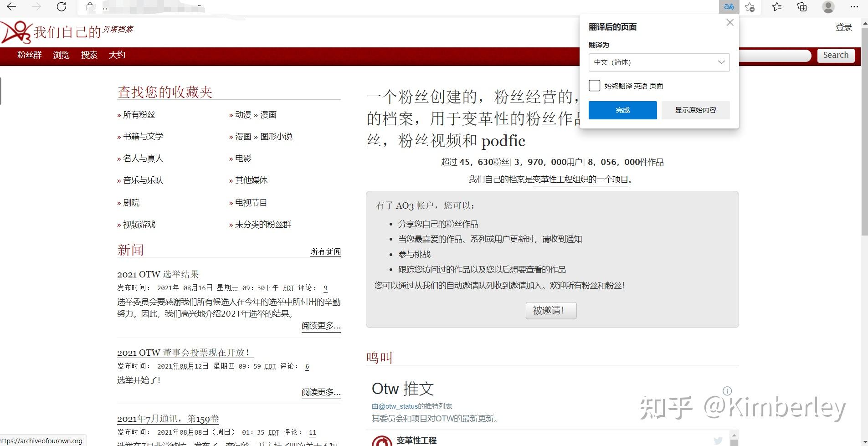Open the 11 comments link on the July newsletter
This screenshot has height=446, width=868.
coord(312,432)
